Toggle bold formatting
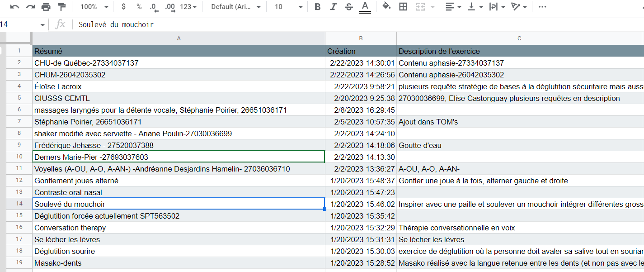 coord(318,7)
